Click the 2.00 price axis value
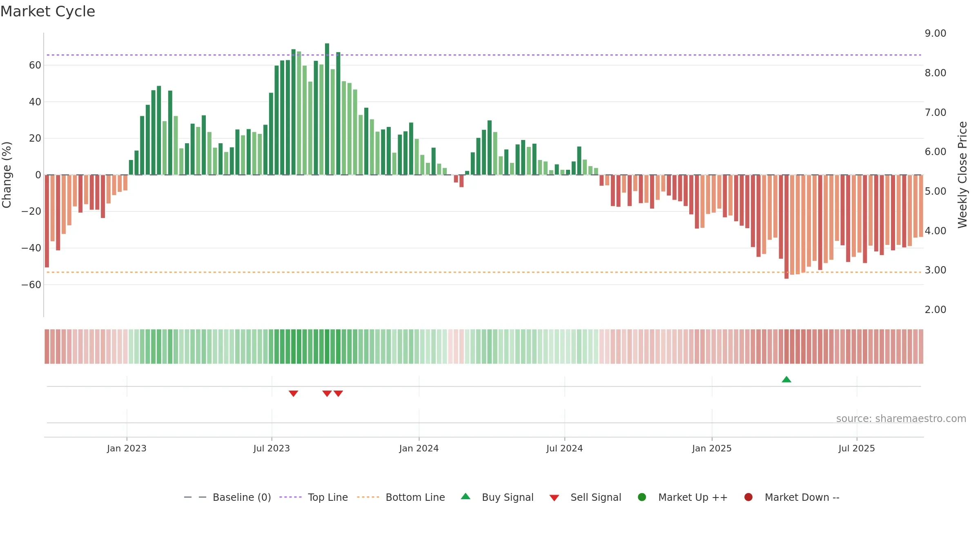Screen dimensions: 980x551 [935, 310]
